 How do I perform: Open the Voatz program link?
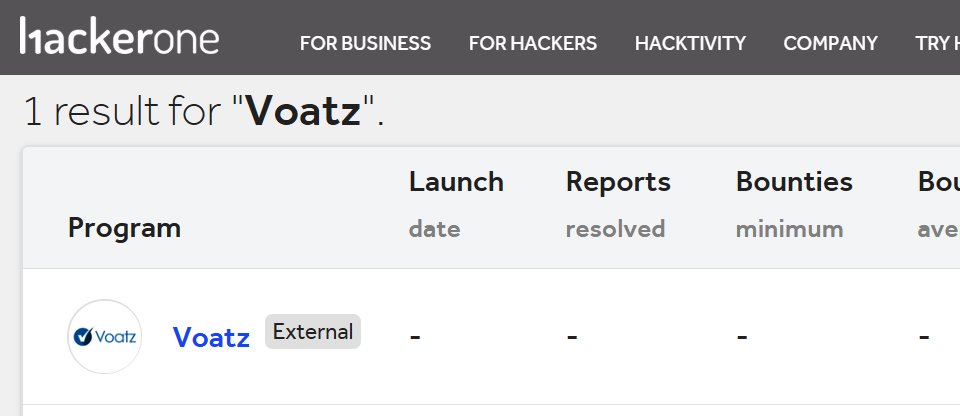[211, 337]
